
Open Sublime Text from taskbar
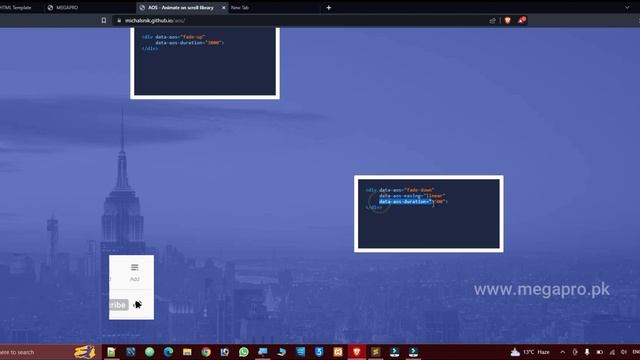[376, 352]
